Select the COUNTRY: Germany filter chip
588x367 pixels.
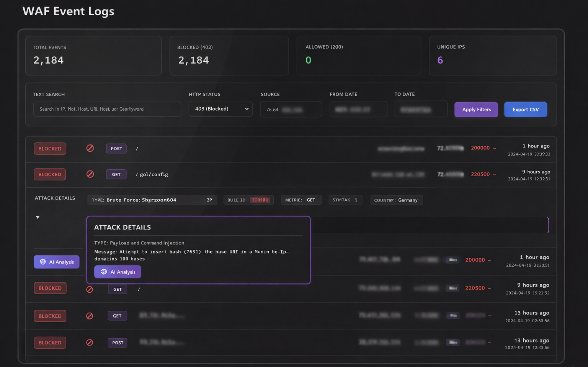[x=396, y=200]
